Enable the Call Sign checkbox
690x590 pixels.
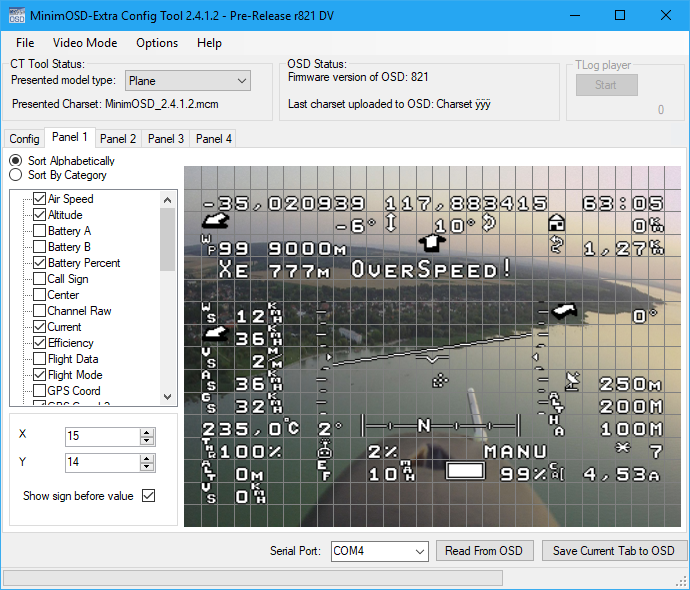pyautogui.click(x=40, y=279)
